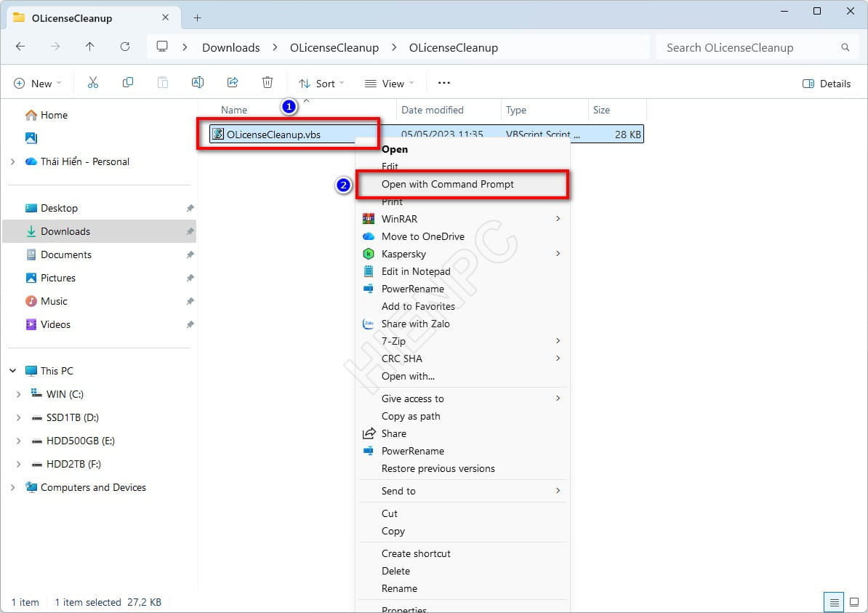The height and width of the screenshot is (613, 868).
Task: Add a new tab with plus button
Action: click(x=197, y=17)
